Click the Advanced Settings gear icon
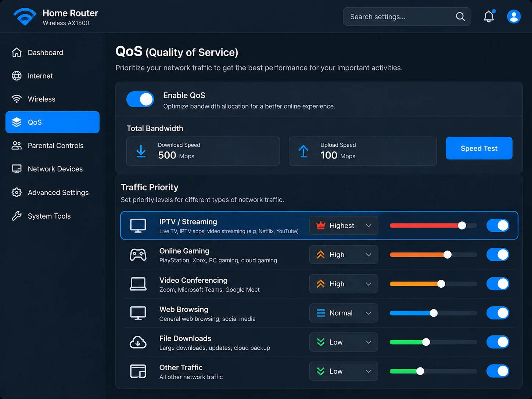The height and width of the screenshot is (399, 532). click(x=17, y=193)
